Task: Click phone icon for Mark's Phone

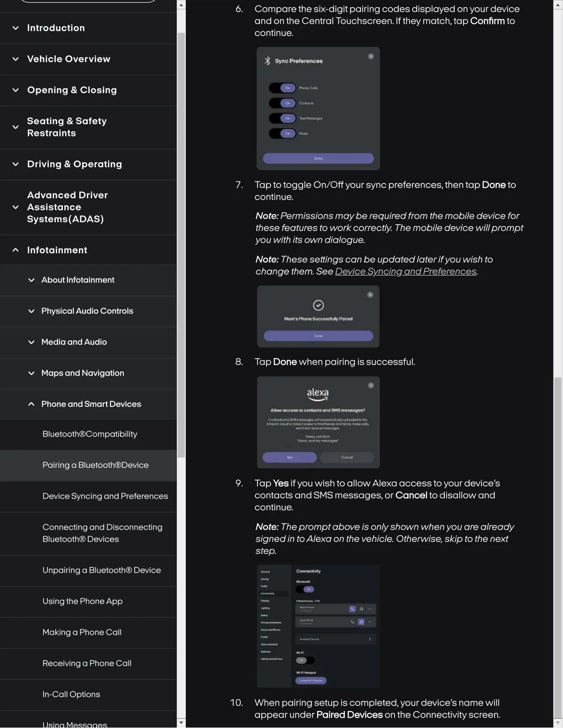Action: pyautogui.click(x=352, y=609)
